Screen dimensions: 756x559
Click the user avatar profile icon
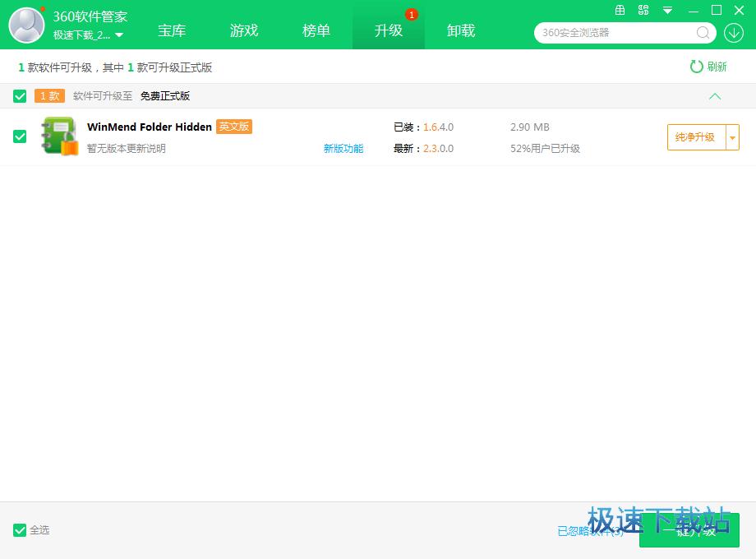click(26, 25)
